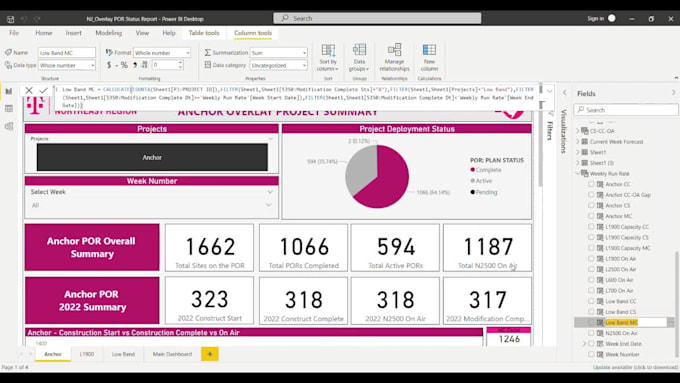The height and width of the screenshot is (383, 680).
Task: Open the Data type dropdown
Action: [67, 65]
